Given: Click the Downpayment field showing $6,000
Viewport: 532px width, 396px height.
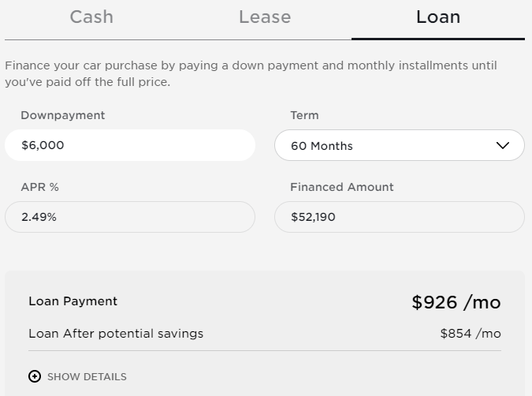Looking at the screenshot, I should click(130, 145).
